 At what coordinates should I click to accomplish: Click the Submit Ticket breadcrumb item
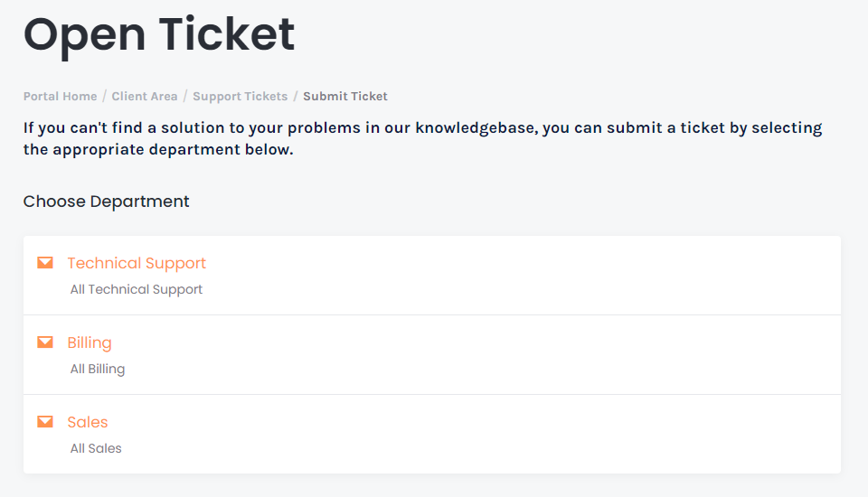tap(345, 96)
